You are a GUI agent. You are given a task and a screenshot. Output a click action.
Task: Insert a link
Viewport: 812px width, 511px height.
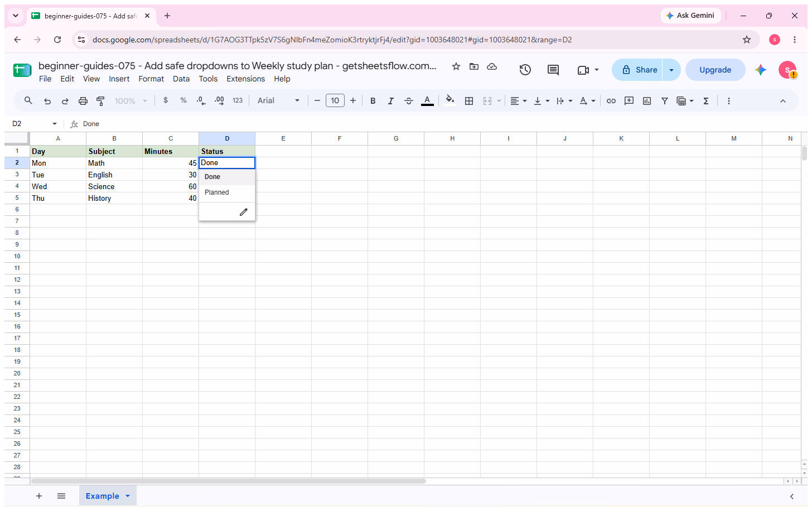pyautogui.click(x=611, y=101)
